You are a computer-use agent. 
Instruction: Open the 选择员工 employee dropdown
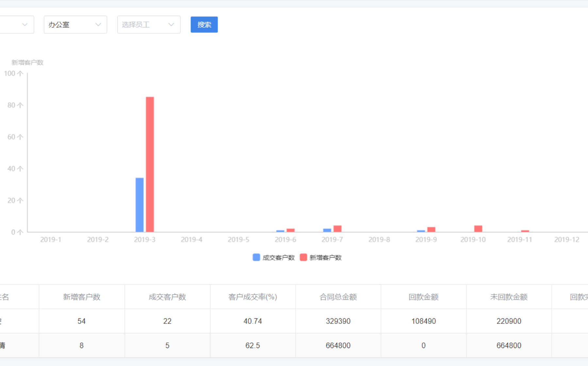tap(149, 25)
